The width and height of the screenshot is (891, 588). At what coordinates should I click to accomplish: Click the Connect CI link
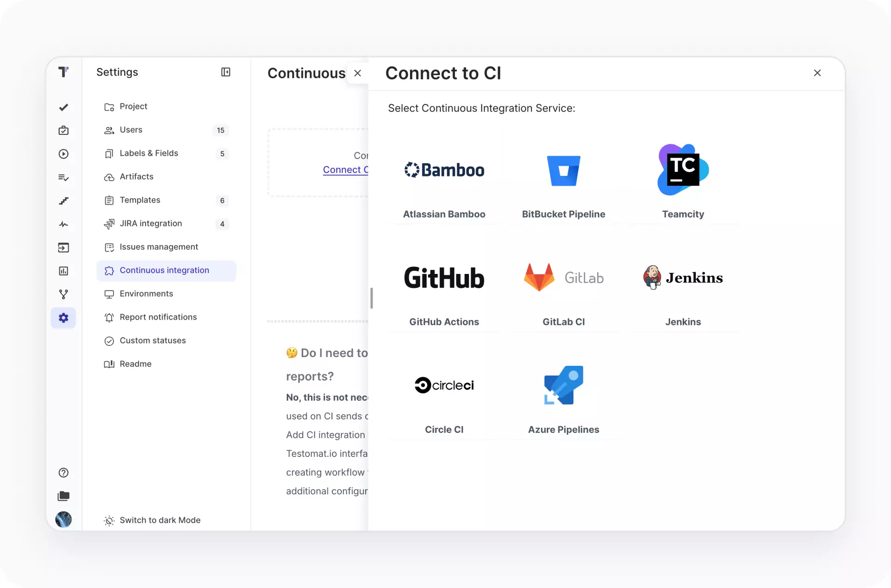[x=346, y=170]
